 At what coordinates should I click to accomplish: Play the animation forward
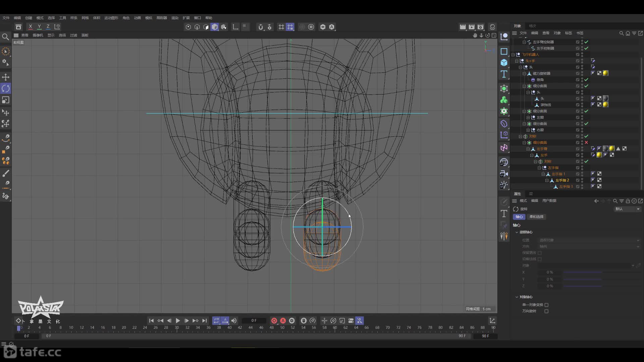(x=178, y=321)
